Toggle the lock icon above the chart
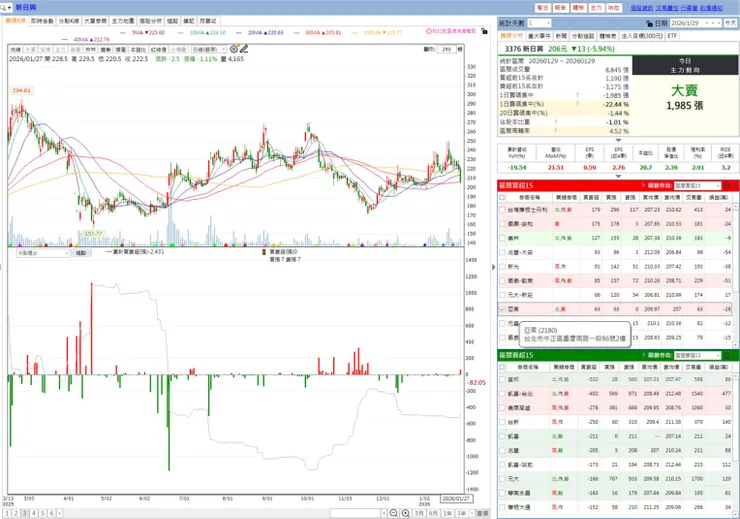Image resolution: width=740 pixels, height=519 pixels. pos(484,31)
